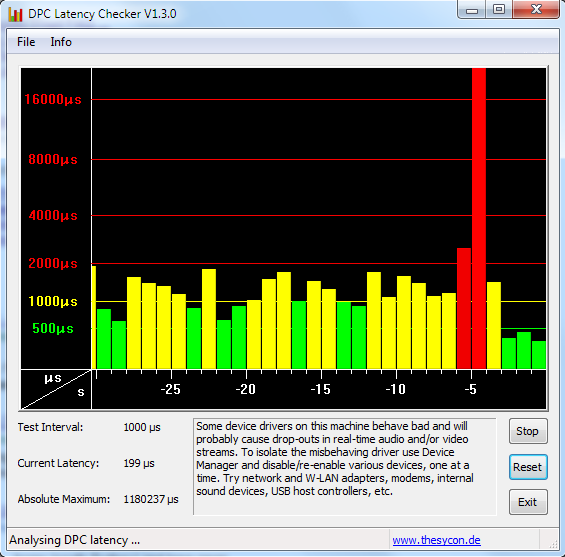Maximize the DPC Latency Checker window
This screenshot has width=565, height=557.
[499, 9]
